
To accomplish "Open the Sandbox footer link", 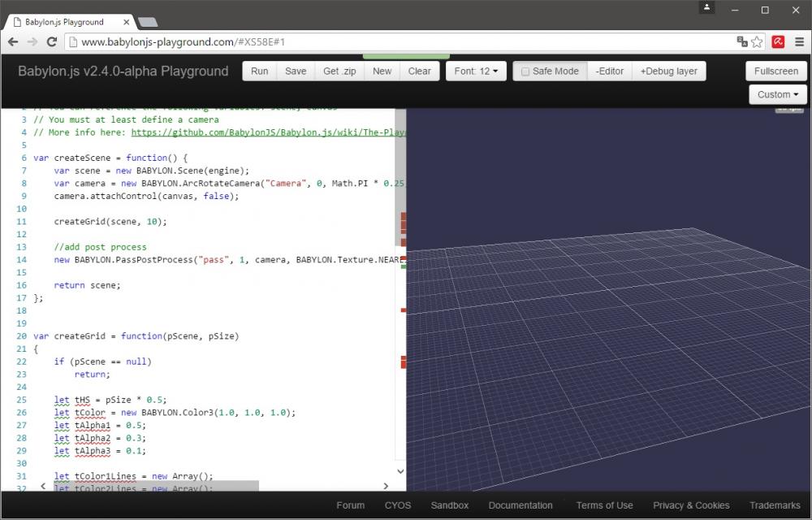I will point(450,505).
